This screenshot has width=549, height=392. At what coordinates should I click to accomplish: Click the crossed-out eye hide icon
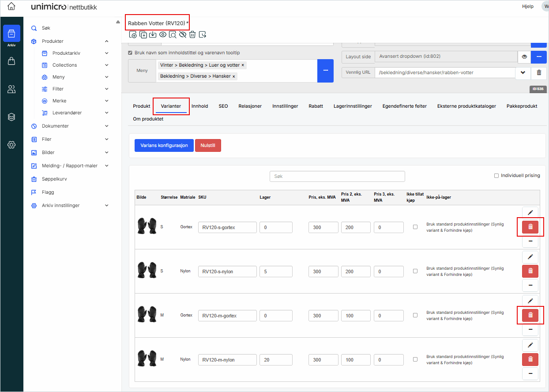183,34
